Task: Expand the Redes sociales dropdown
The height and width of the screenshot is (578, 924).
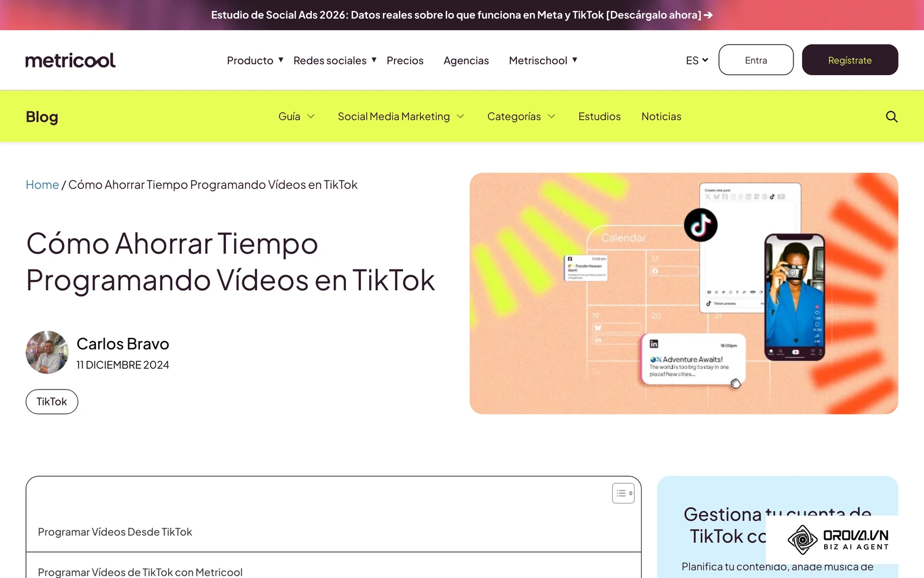Action: [335, 60]
